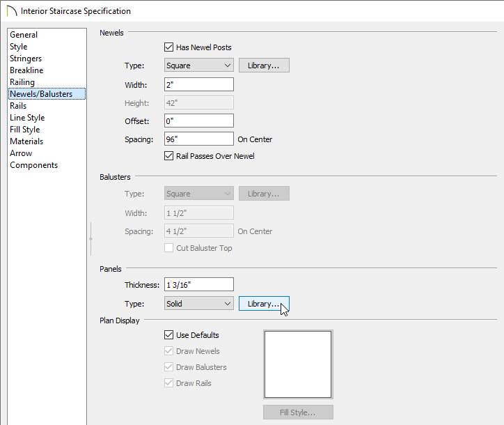Click the Plan Display fill preview box
Image resolution: width=504 pixels, height=425 pixels.
tap(298, 364)
